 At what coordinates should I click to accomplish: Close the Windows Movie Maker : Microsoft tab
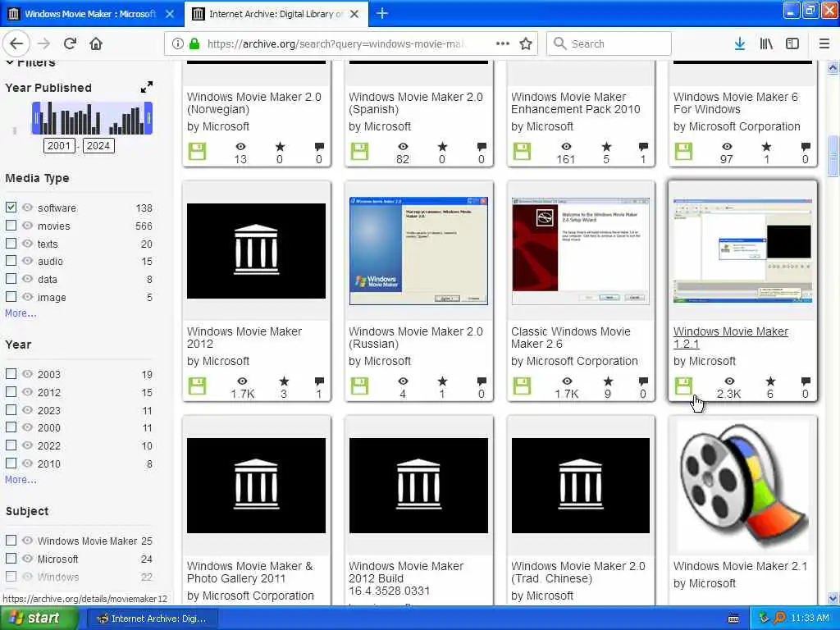click(170, 14)
